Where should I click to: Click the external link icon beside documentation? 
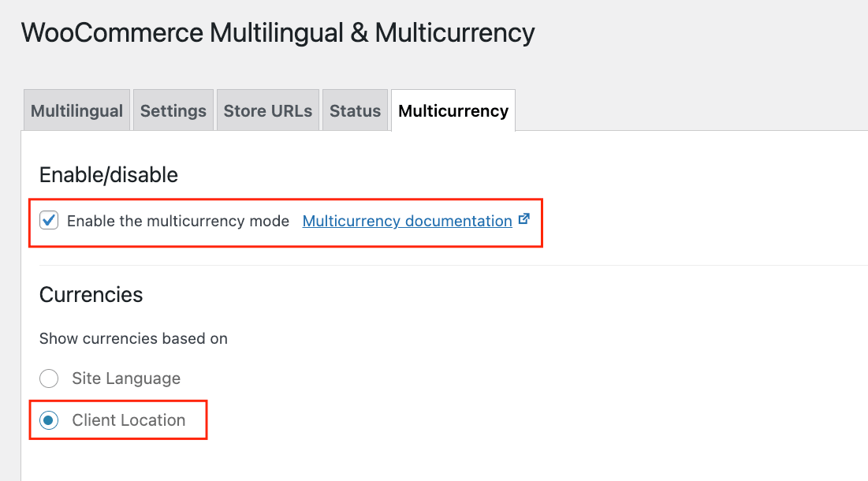pos(523,219)
